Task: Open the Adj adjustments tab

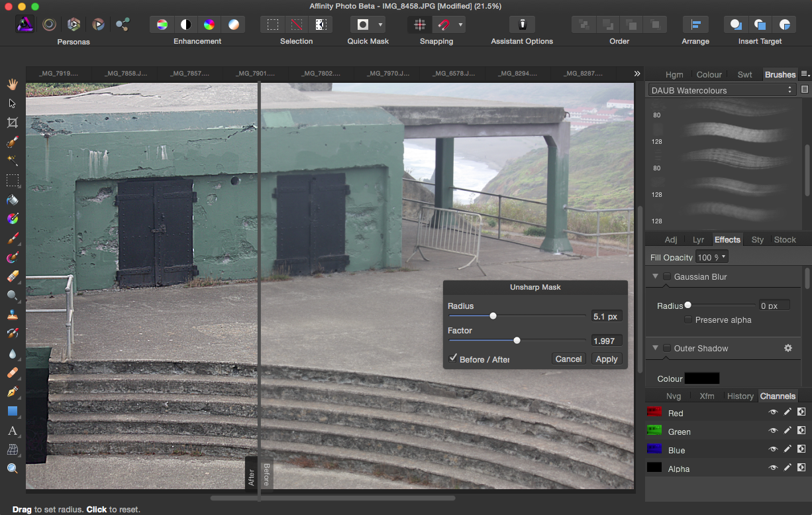Action: [x=671, y=239]
